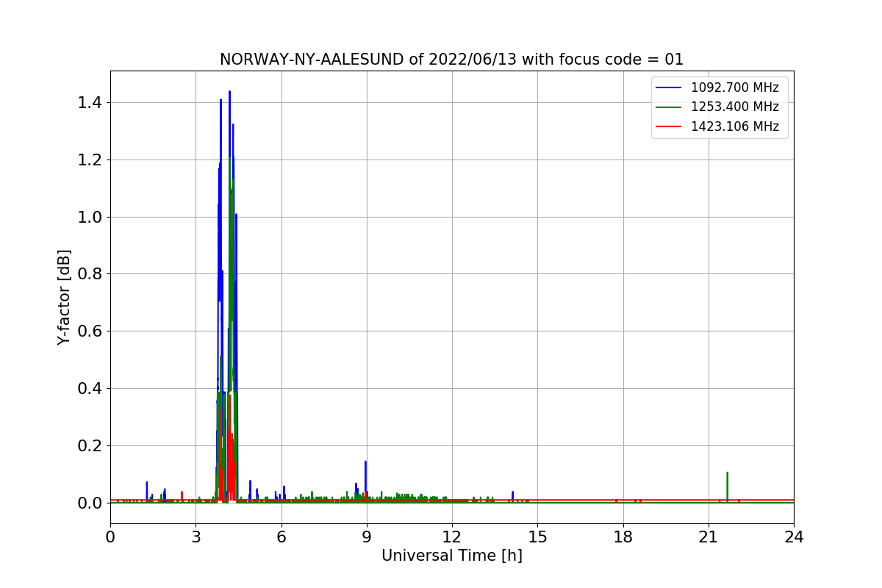Screen dimensions: 882x588
Task: Click the y-axis tick label 0.4
Action: pos(89,388)
